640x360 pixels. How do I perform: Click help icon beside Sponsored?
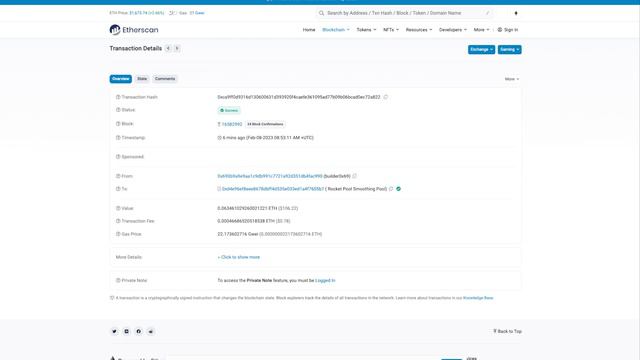click(x=118, y=157)
